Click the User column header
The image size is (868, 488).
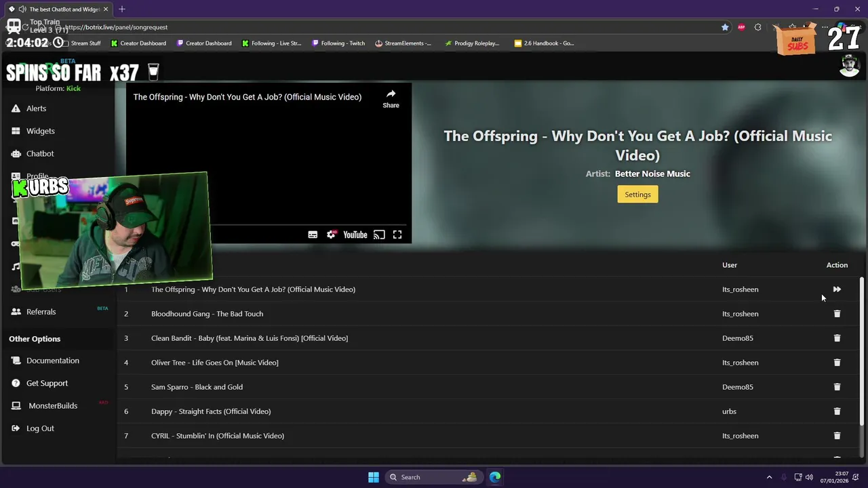tap(730, 265)
